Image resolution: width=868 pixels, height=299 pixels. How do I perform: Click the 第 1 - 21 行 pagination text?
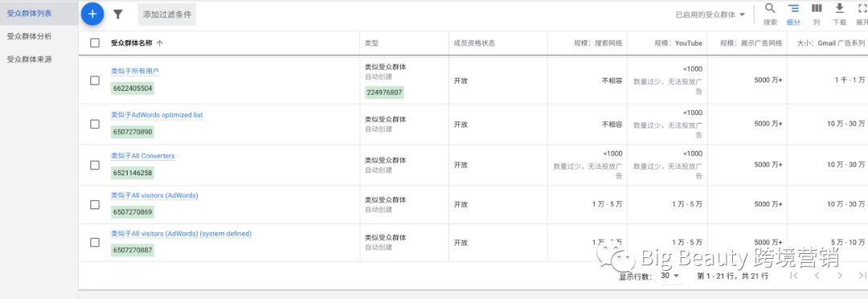[x=733, y=276]
